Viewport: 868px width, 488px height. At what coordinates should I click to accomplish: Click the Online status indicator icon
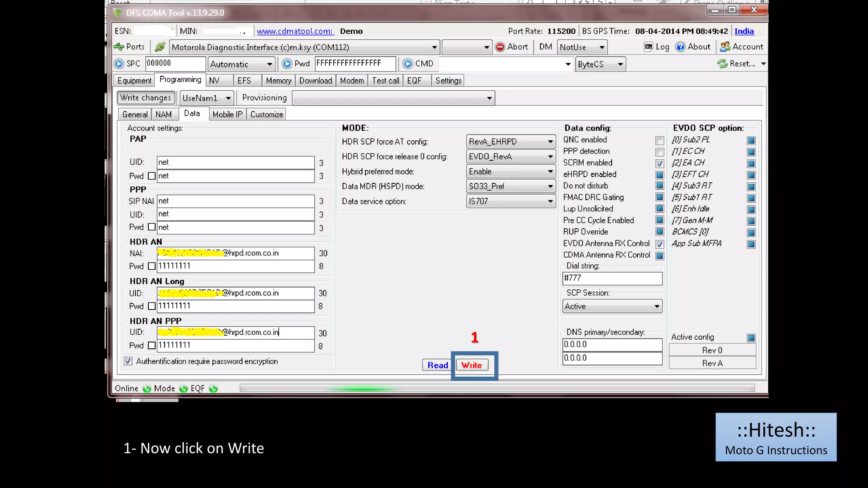(x=147, y=389)
